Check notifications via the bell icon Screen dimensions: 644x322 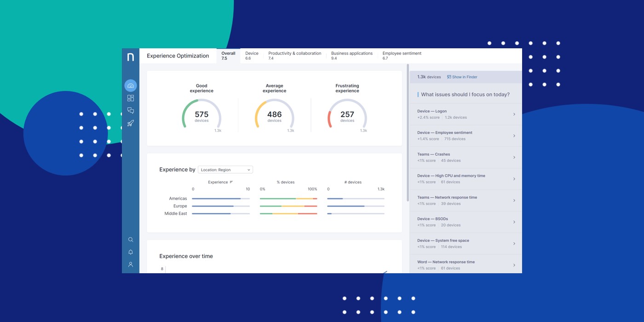pyautogui.click(x=131, y=252)
